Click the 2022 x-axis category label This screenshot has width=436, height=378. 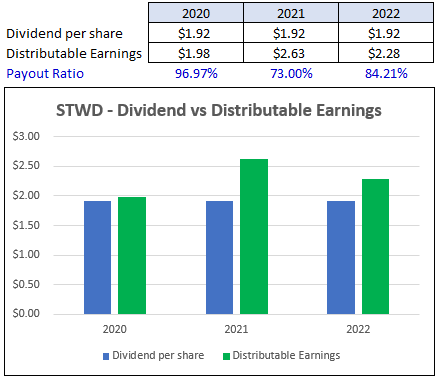point(358,329)
